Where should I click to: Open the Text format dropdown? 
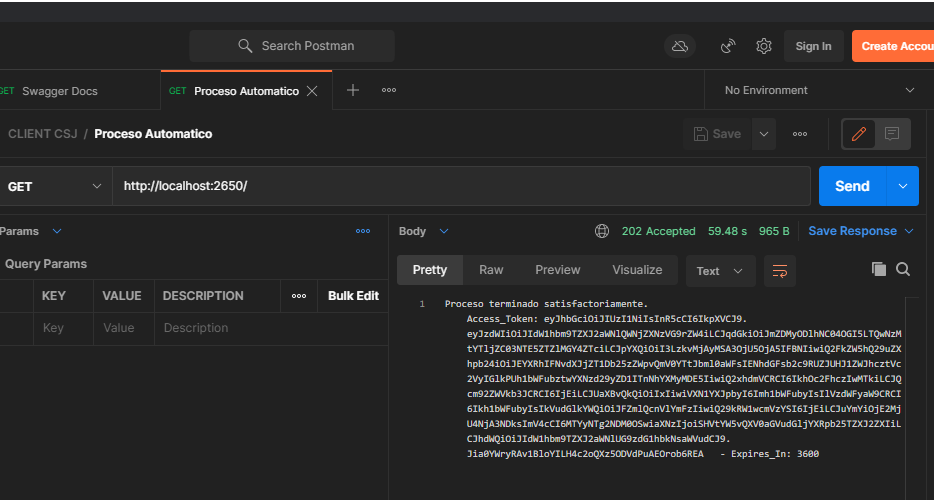720,270
